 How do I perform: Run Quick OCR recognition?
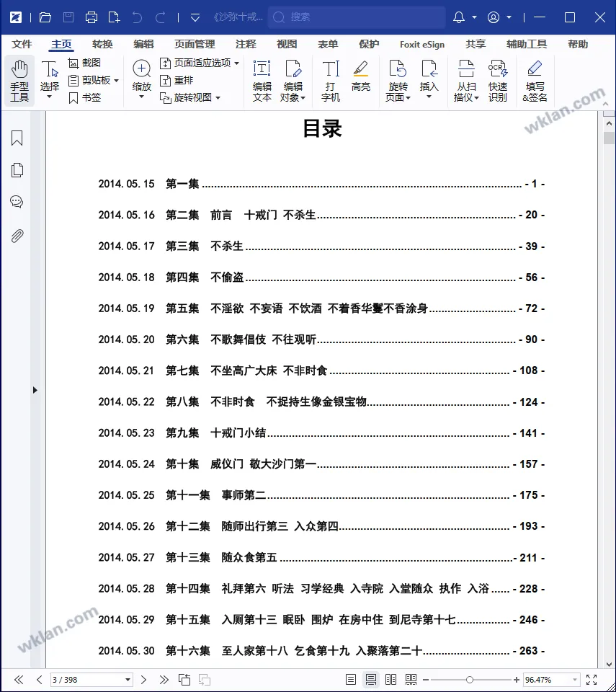[x=497, y=81]
